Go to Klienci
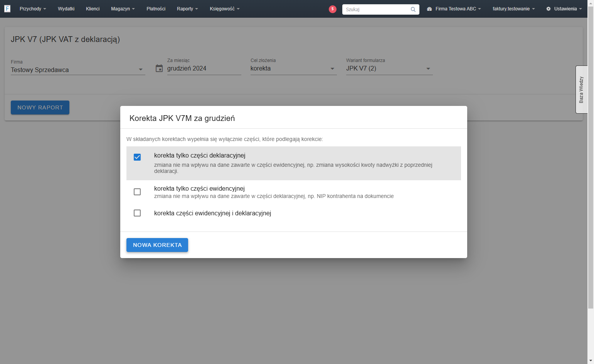Image resolution: width=594 pixels, height=364 pixels. pos(93,9)
